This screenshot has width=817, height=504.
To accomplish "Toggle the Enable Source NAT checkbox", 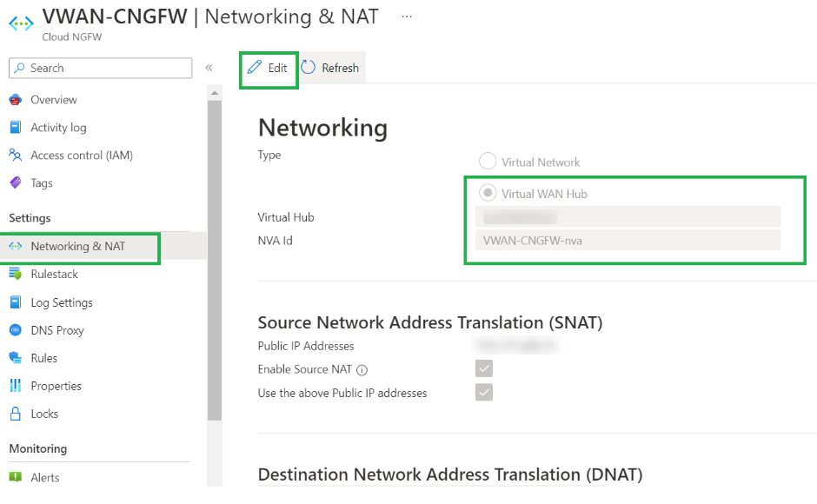I will (484, 369).
